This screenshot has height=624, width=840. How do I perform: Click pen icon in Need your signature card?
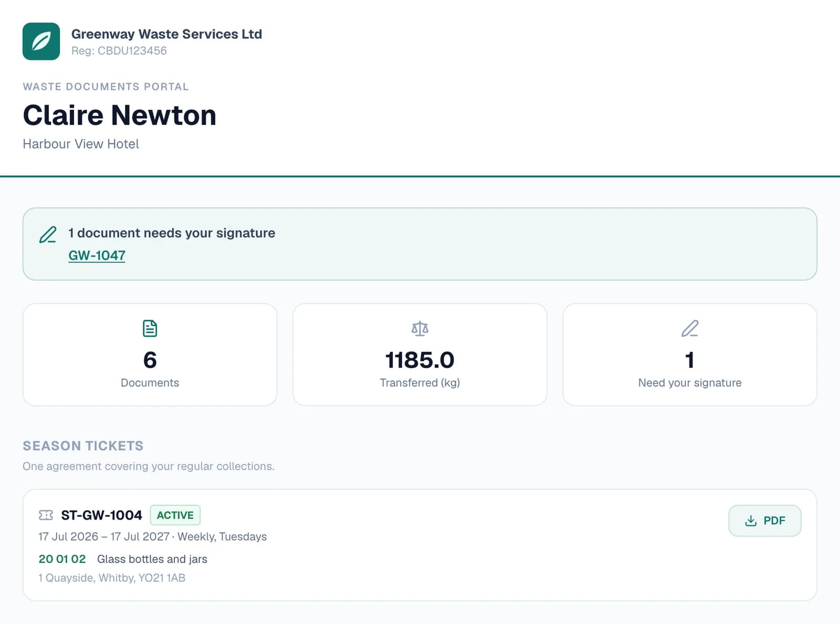click(x=690, y=328)
